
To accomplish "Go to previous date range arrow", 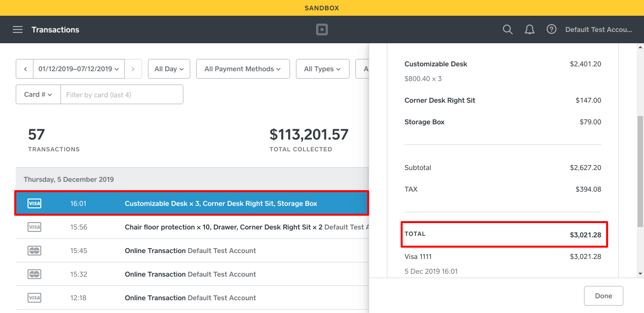I will (x=25, y=69).
